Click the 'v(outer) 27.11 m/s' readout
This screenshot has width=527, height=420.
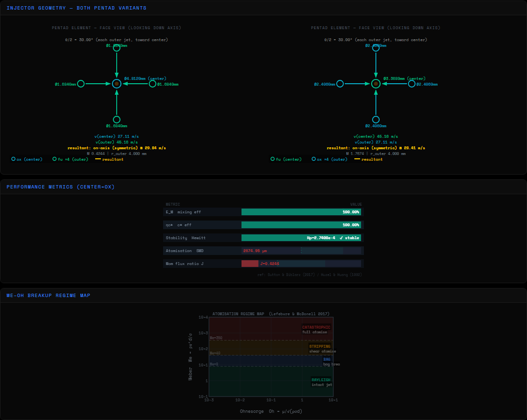click(376, 142)
